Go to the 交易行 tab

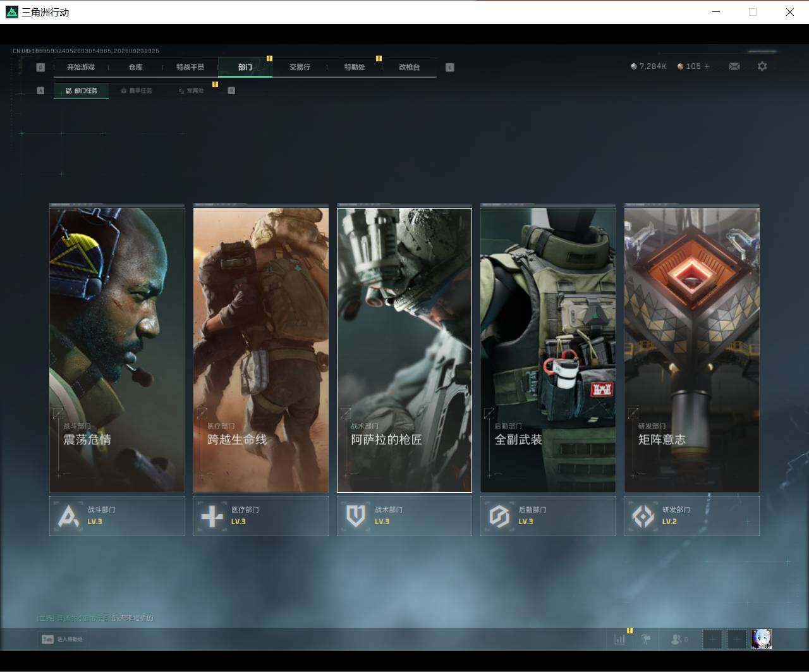[300, 67]
